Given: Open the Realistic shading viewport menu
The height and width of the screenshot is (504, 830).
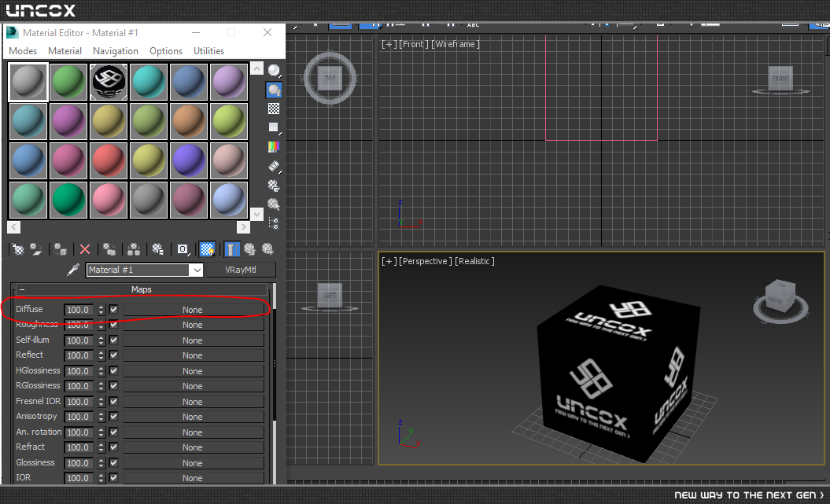Looking at the screenshot, I should tap(475, 261).
